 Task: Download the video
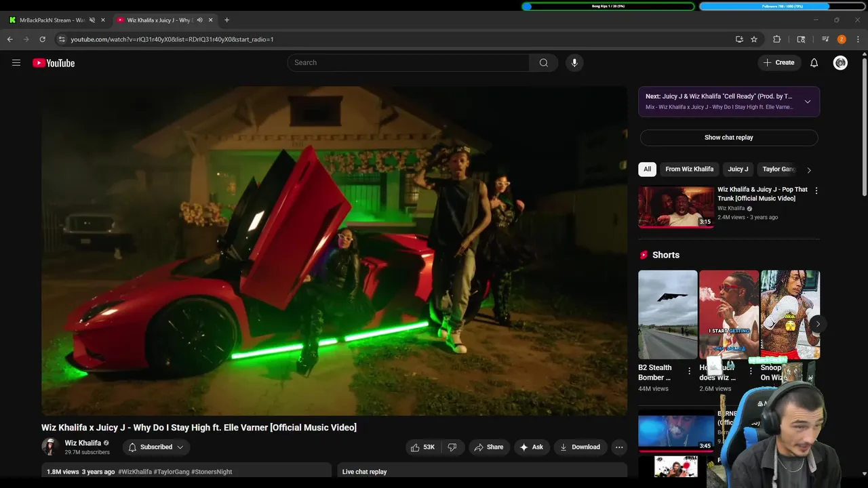580,447
